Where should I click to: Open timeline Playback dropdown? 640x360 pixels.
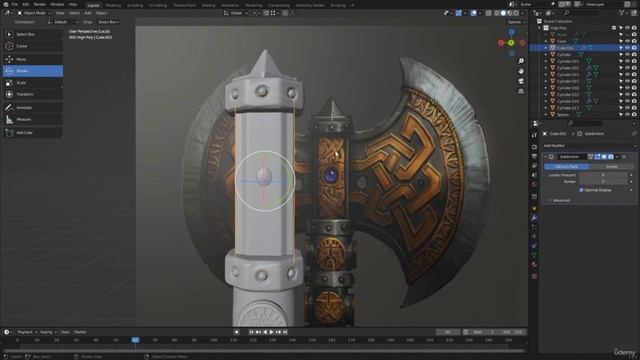click(27, 332)
